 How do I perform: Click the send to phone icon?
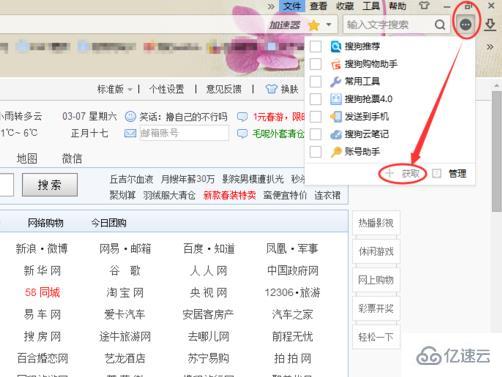pyautogui.click(x=336, y=117)
